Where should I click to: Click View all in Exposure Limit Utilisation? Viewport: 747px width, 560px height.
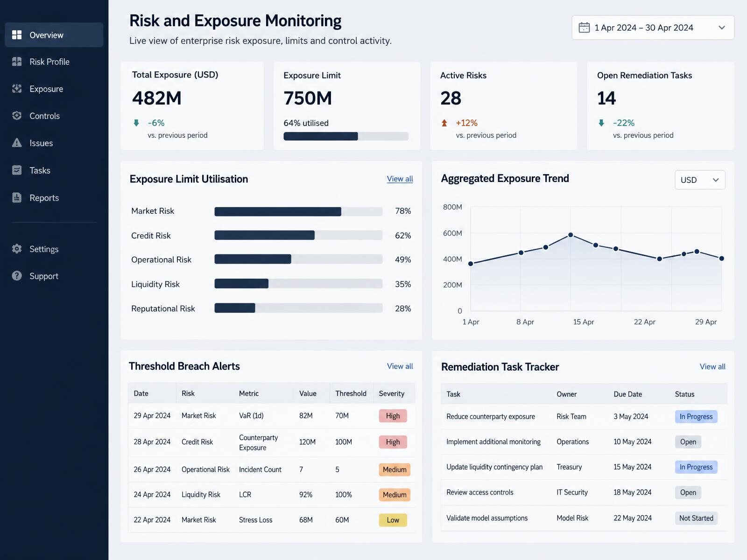400,179
